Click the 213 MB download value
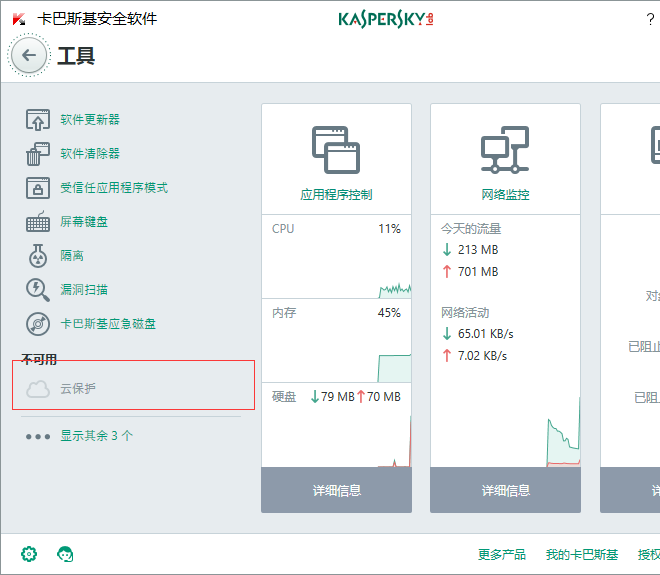The width and height of the screenshot is (660, 575). (478, 250)
